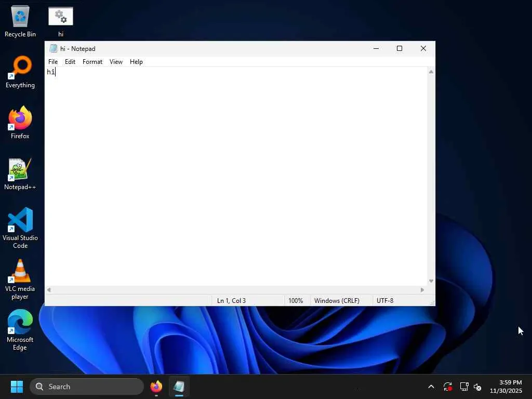Switch to Firefox in the taskbar
Viewport: 532px width, 399px height.
(x=156, y=387)
